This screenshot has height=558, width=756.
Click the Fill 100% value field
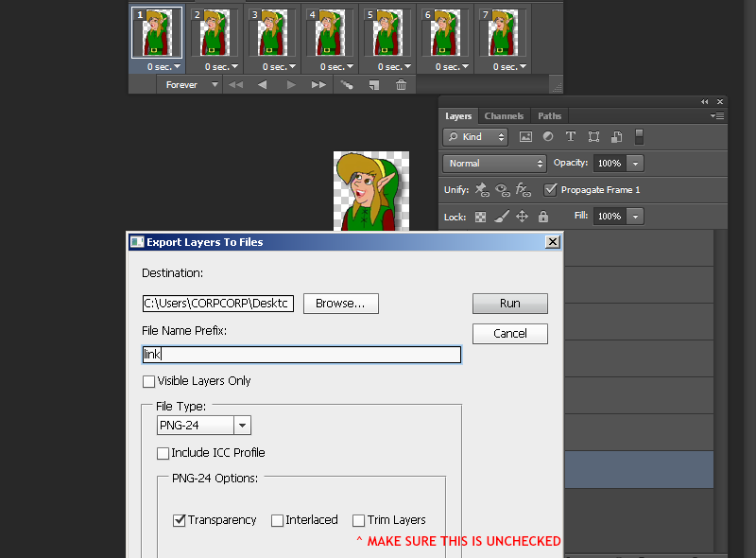(x=610, y=217)
